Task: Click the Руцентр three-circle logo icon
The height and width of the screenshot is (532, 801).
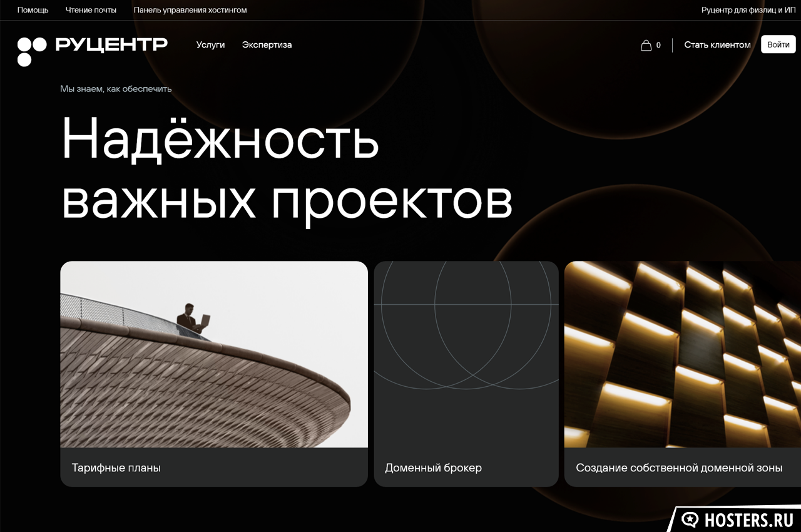Action: coord(31,51)
